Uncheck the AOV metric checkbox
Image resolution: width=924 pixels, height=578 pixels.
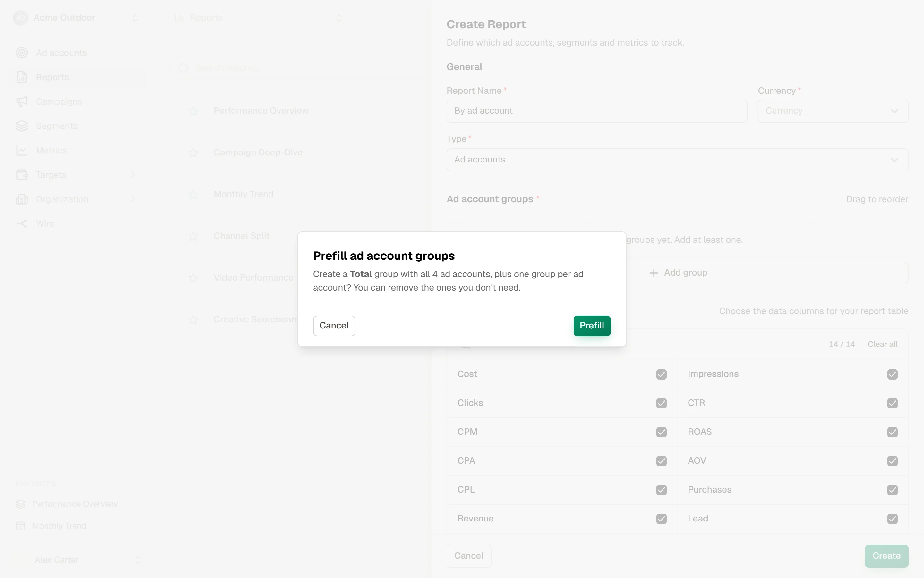pos(892,461)
